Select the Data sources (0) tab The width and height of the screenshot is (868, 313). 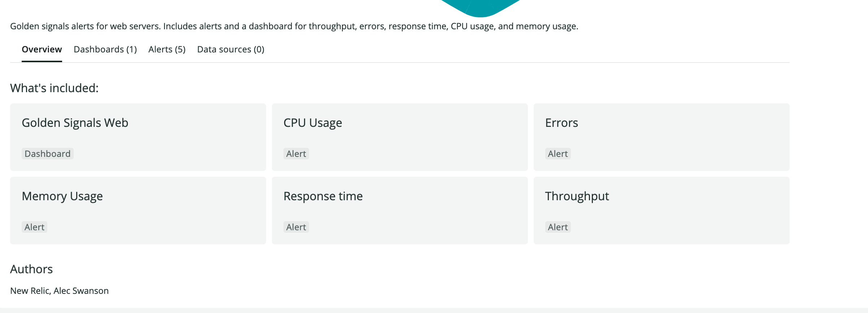[230, 49]
